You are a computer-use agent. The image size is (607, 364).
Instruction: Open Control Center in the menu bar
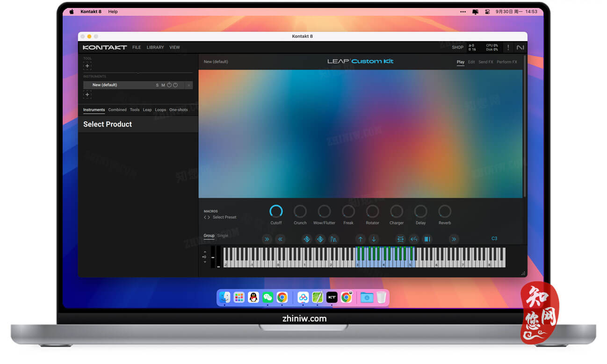coord(487,12)
